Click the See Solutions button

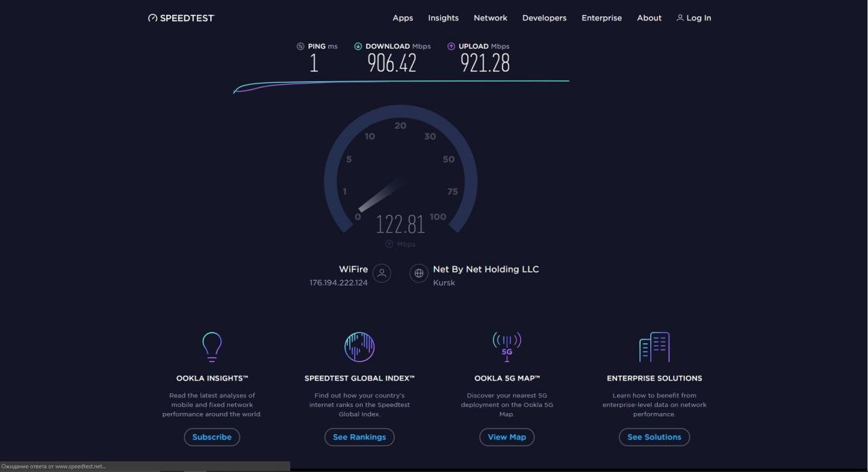[x=654, y=437]
